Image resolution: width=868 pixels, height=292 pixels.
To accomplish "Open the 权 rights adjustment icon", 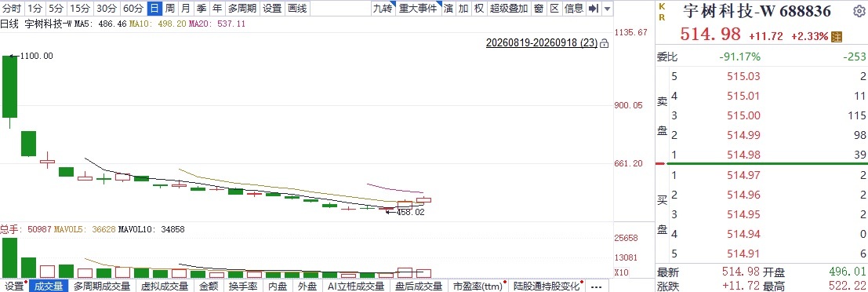I will [479, 9].
